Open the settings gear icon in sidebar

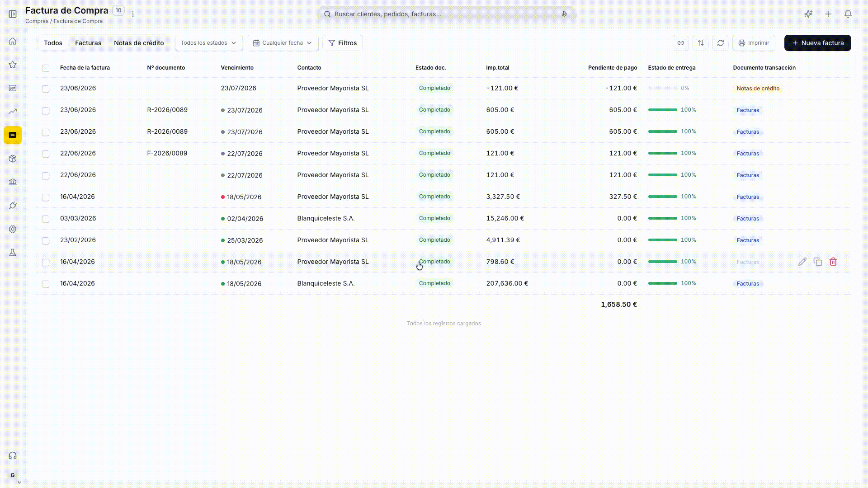tap(13, 229)
